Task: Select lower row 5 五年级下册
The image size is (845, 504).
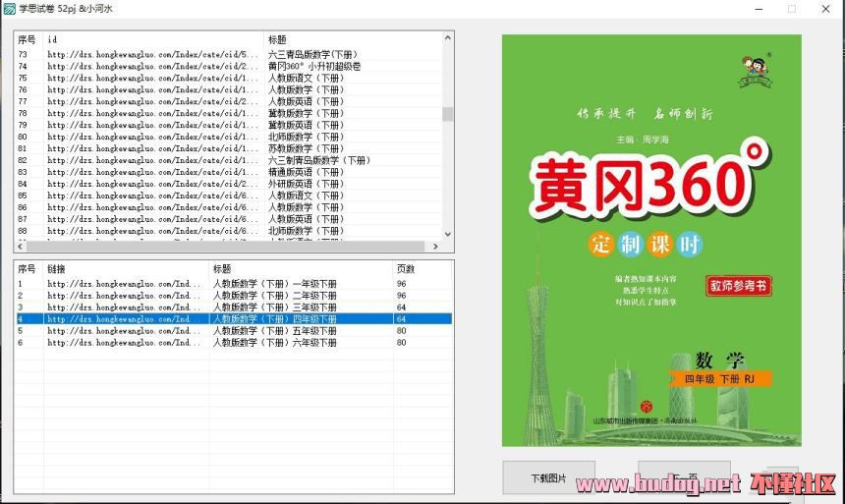Action: (x=233, y=331)
